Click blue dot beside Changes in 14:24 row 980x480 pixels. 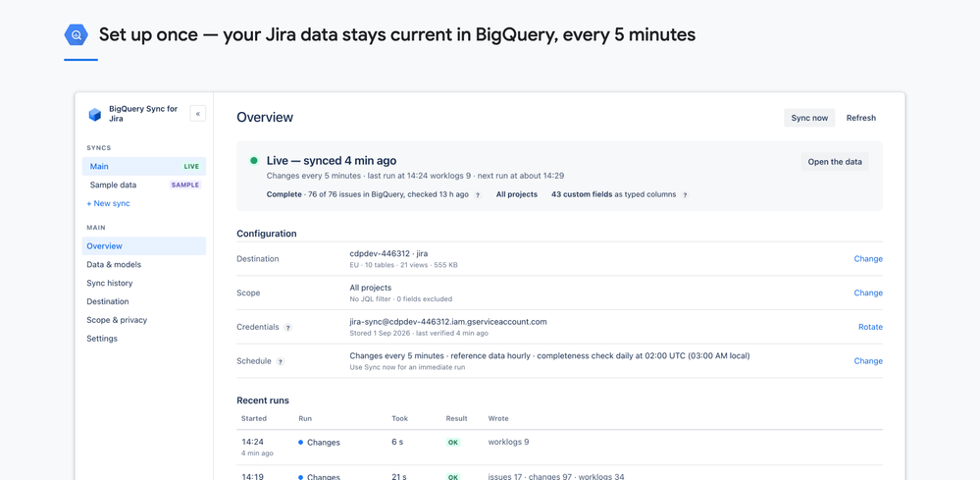coord(300,443)
